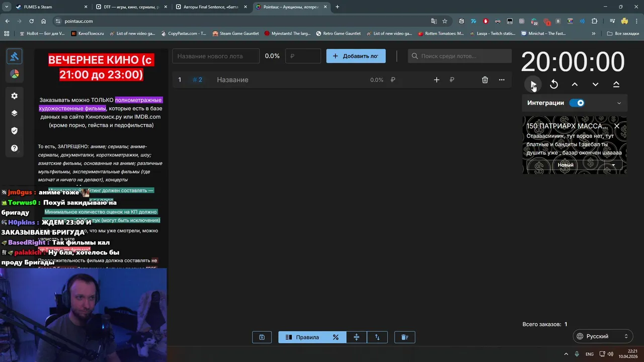Open the help question mark sidebar icon
Viewport: 644px width, 362px height.
14,148
